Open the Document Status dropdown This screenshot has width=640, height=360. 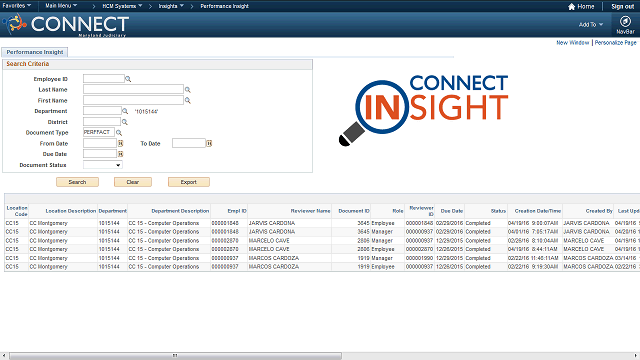pyautogui.click(x=102, y=165)
